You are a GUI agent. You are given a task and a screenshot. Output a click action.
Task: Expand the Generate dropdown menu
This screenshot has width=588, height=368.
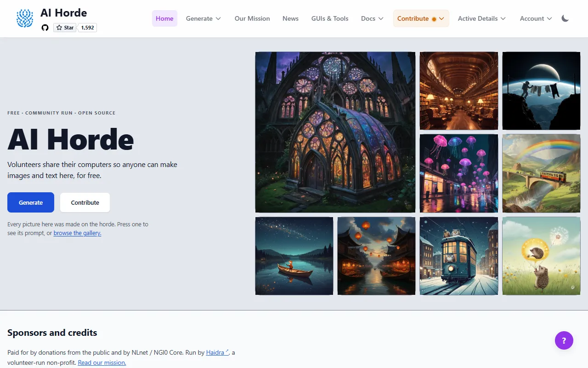click(x=204, y=18)
